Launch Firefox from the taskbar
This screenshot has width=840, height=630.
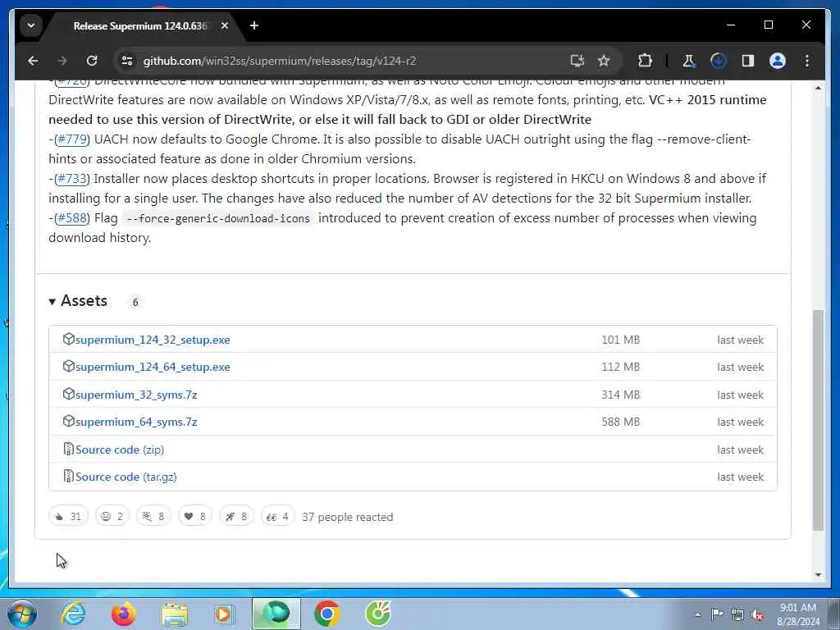pos(124,614)
